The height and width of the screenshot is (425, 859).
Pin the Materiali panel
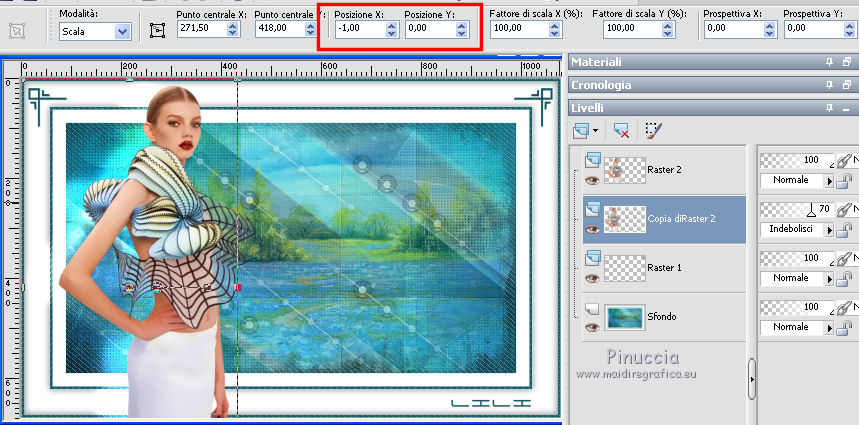(x=830, y=62)
